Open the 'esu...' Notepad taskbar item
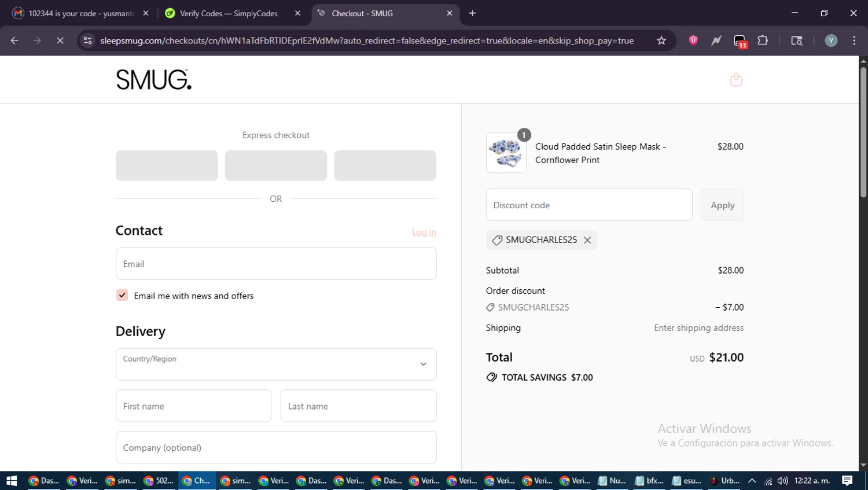This screenshot has width=868, height=490. click(x=687, y=481)
